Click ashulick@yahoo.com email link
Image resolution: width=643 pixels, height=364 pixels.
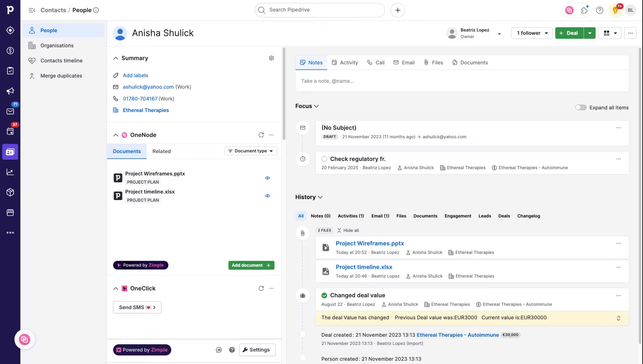tap(148, 87)
